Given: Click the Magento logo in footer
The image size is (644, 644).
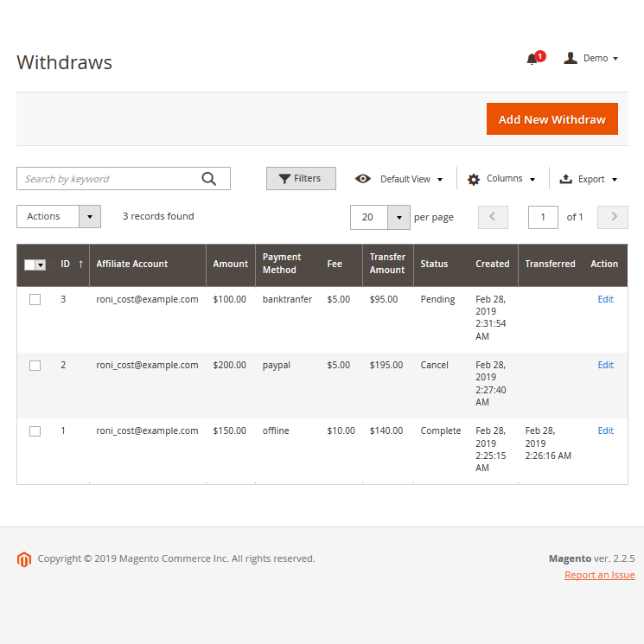Looking at the screenshot, I should (x=23, y=559).
